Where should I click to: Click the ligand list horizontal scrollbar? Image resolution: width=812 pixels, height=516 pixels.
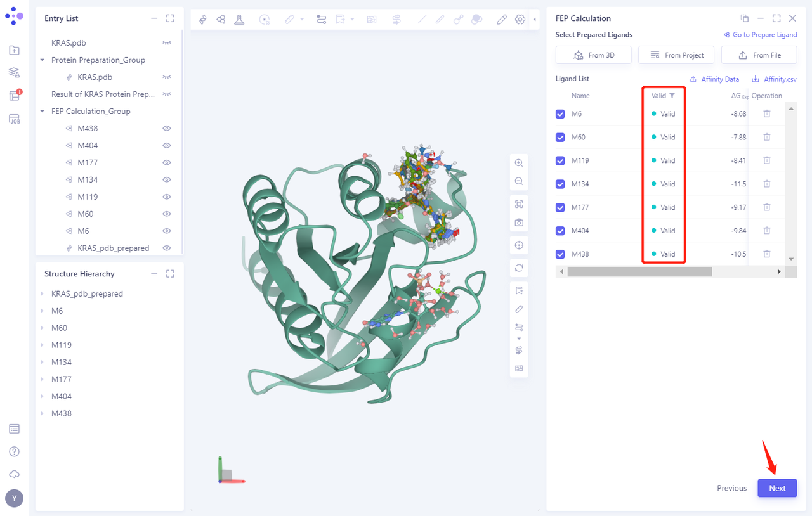(639, 271)
